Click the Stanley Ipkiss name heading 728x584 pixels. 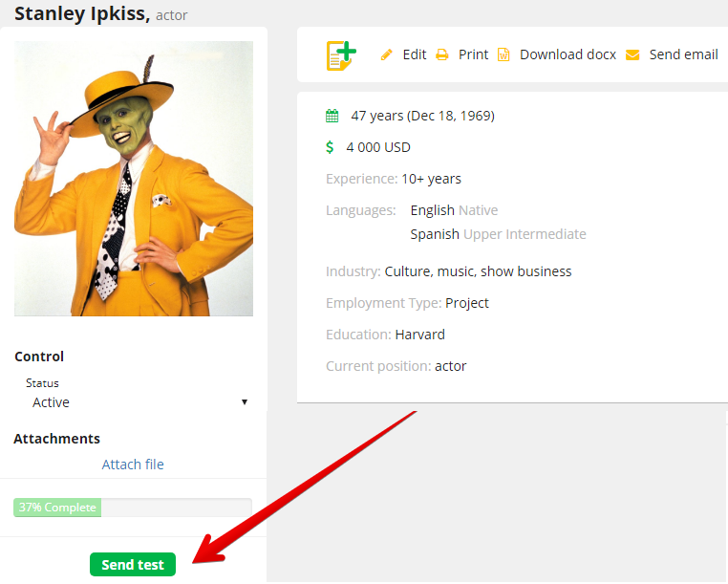point(82,13)
